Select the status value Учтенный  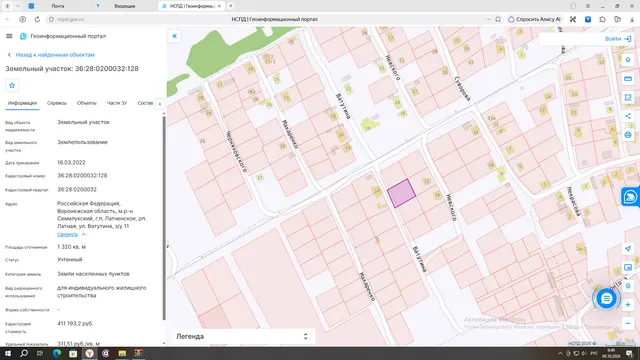[x=70, y=260]
